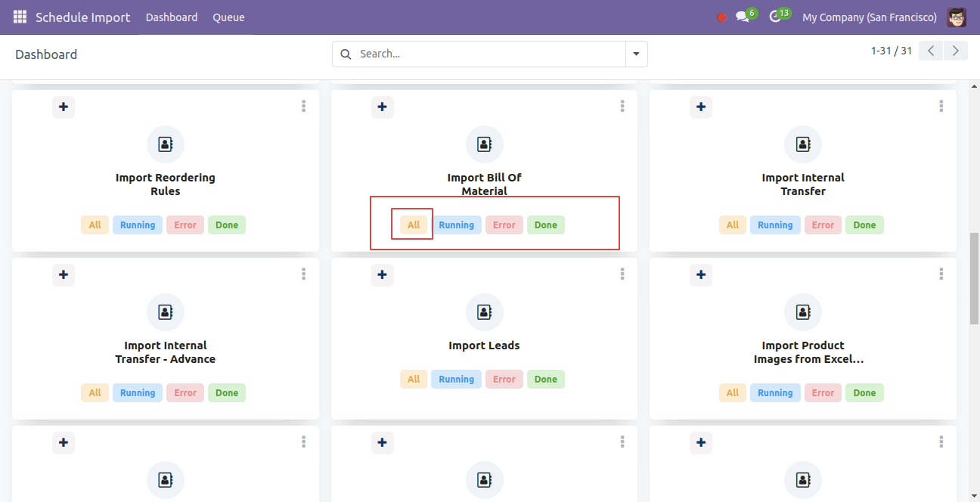Click Error on Import Reordering Rules

pos(185,225)
